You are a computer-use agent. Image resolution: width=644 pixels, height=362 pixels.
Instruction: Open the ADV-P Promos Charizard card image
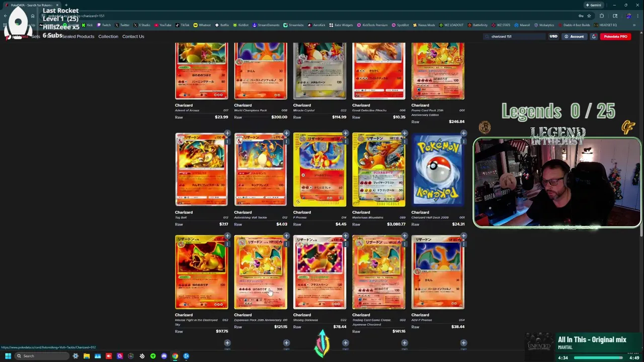coord(438,272)
